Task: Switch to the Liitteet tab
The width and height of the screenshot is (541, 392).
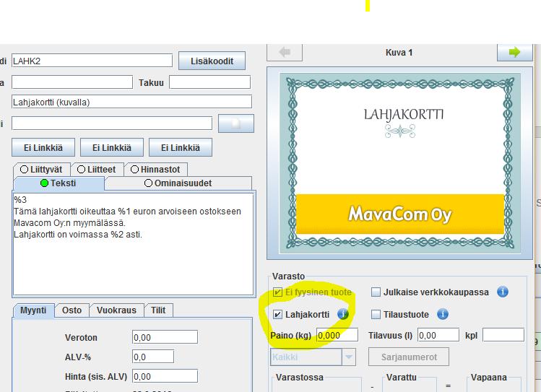Action: coord(97,170)
